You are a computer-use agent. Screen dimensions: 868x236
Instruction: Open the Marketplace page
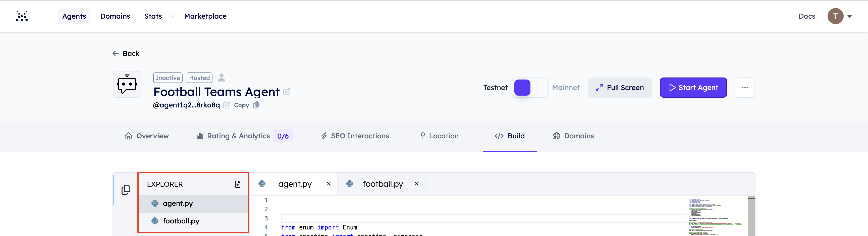click(x=205, y=16)
